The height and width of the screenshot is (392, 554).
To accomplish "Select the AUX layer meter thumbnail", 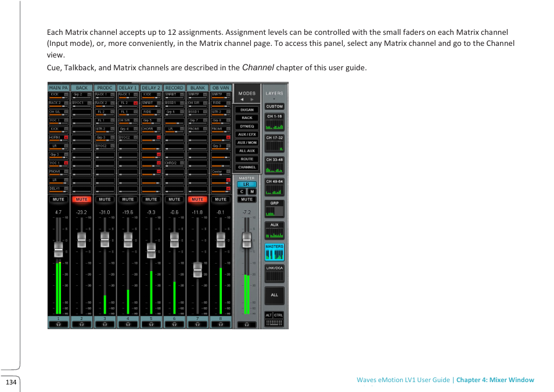I will pos(275,231).
